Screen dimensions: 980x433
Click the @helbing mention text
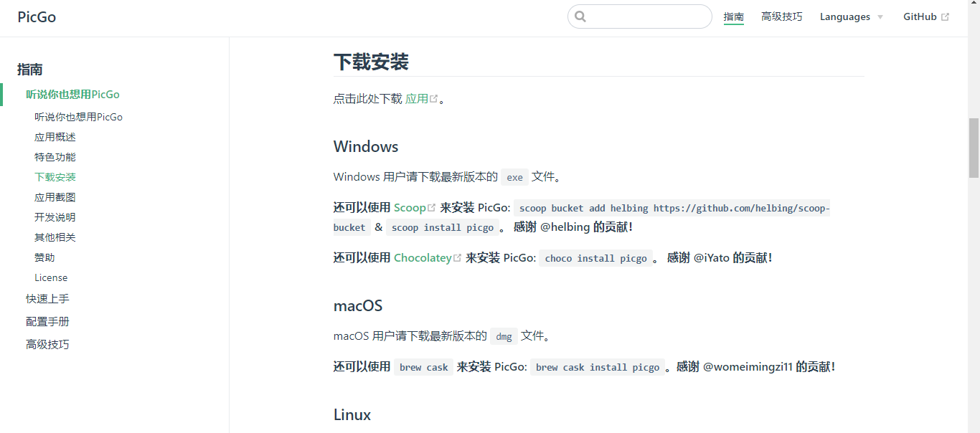tap(565, 227)
